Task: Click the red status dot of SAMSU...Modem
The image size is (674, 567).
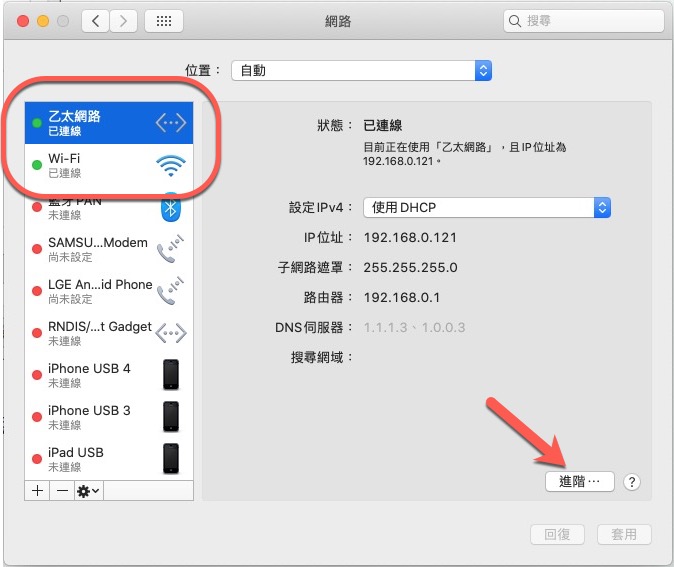Action: coord(37,249)
